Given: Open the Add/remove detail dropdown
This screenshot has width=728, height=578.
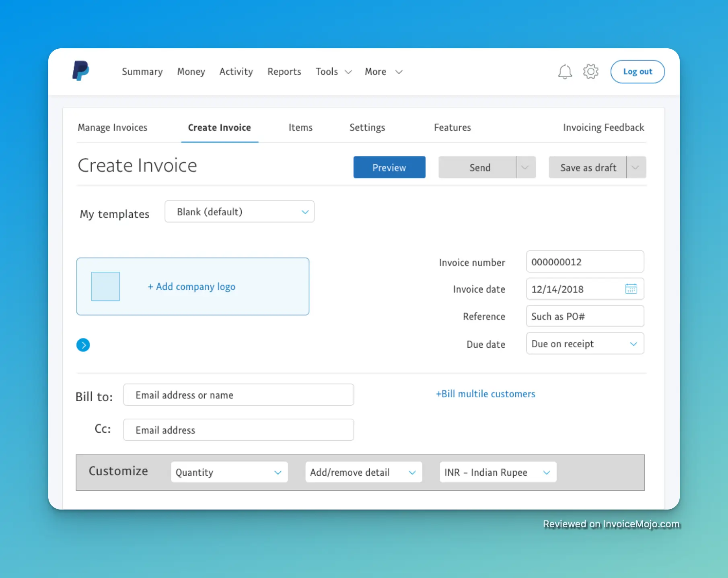Looking at the screenshot, I should click(x=363, y=472).
